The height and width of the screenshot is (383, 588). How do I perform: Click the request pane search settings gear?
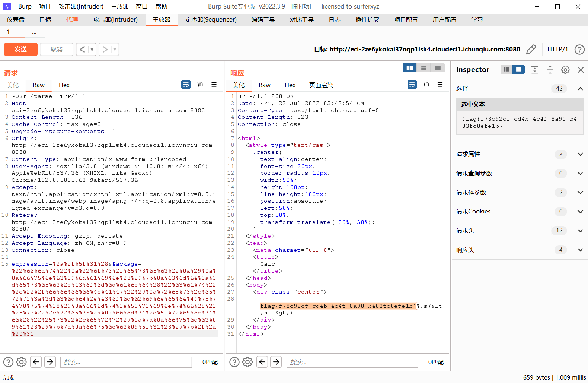(x=22, y=362)
